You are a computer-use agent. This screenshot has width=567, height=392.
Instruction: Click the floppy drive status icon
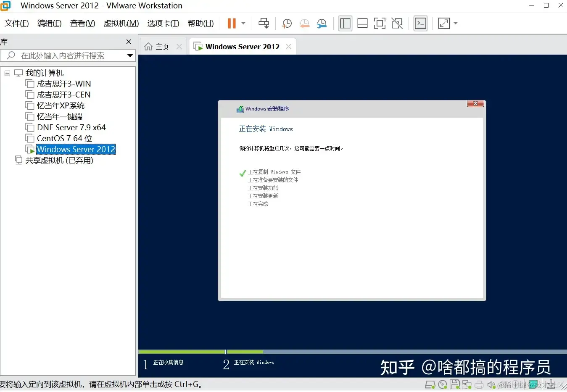454,385
